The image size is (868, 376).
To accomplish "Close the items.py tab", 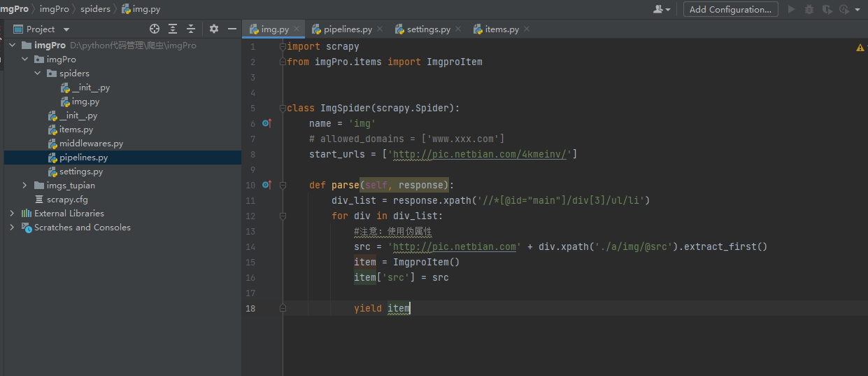I will pos(527,29).
